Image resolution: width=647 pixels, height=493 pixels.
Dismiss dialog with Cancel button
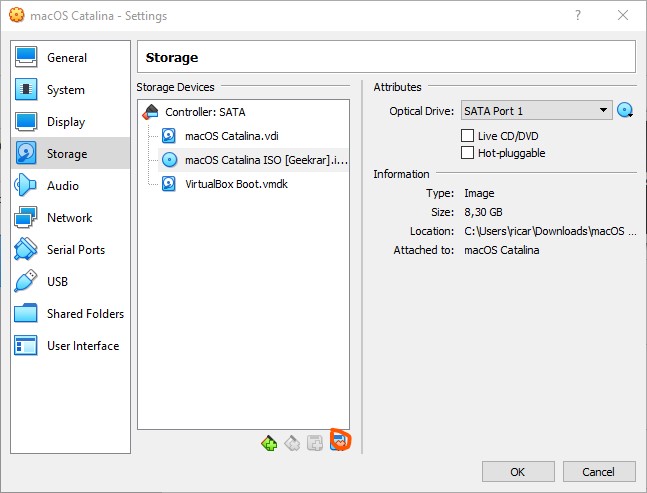[x=599, y=472]
